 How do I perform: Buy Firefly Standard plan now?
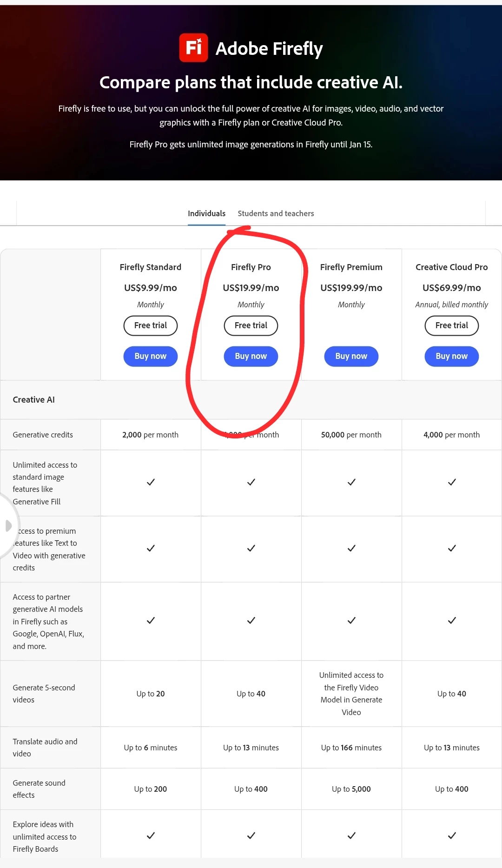click(x=151, y=356)
